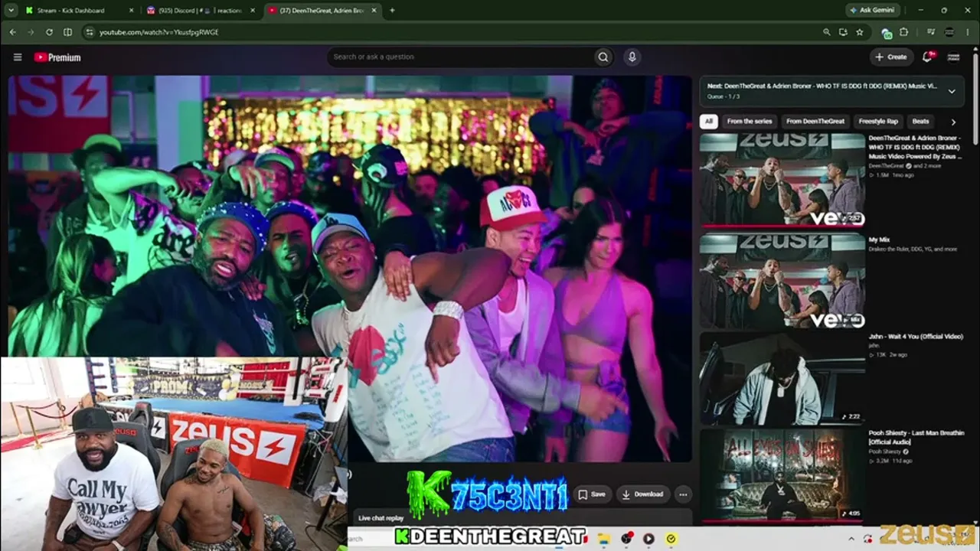The height and width of the screenshot is (551, 980).
Task: Open the YouTube guide hamburger menu
Action: (18, 57)
